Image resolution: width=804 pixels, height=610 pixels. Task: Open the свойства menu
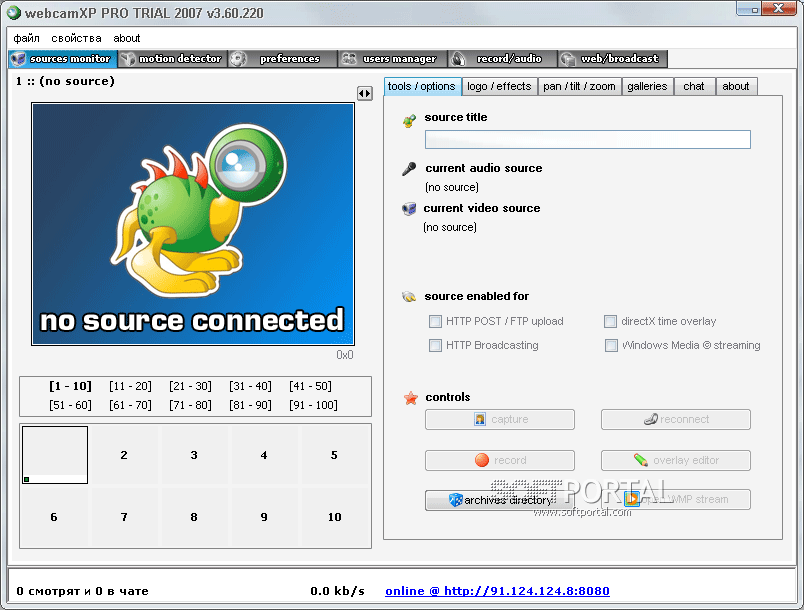pos(76,38)
